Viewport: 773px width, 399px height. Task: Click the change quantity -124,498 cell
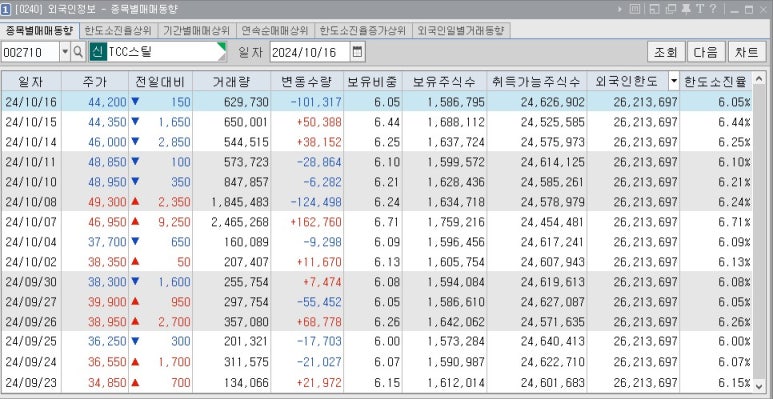[x=307, y=202]
